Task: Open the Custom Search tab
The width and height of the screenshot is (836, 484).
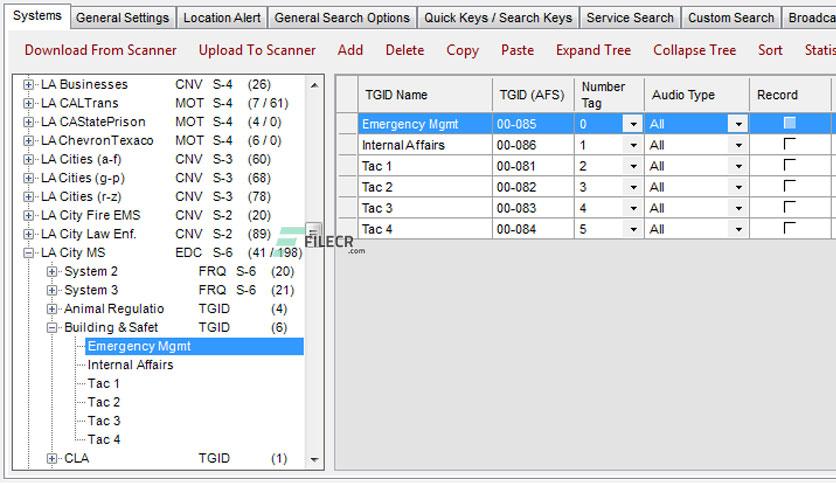Action: pos(730,18)
